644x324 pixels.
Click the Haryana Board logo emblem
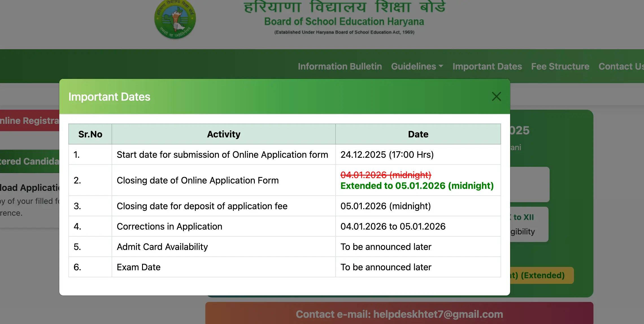(x=175, y=19)
